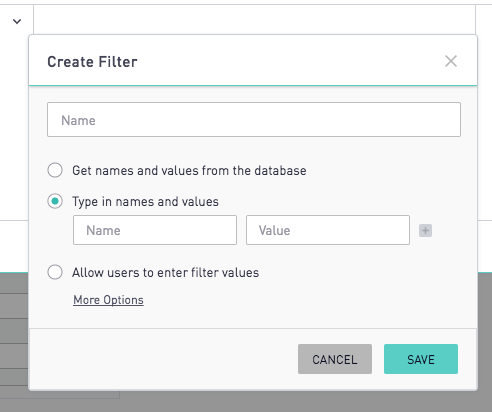Click the dialog footer area left of CANCEL
Image resolution: width=492 pixels, height=412 pixels.
(x=163, y=359)
